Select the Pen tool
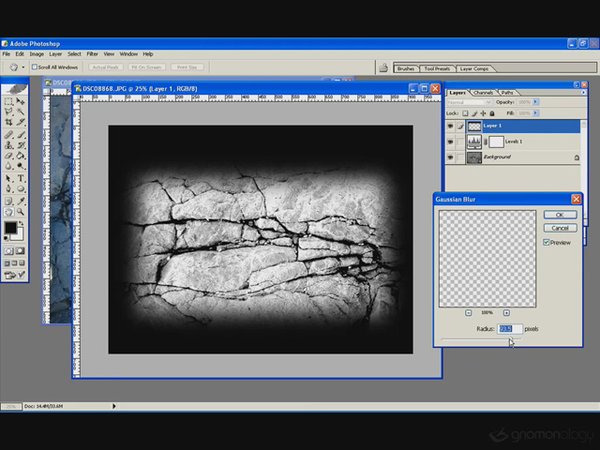This screenshot has height=450, width=600. point(9,189)
